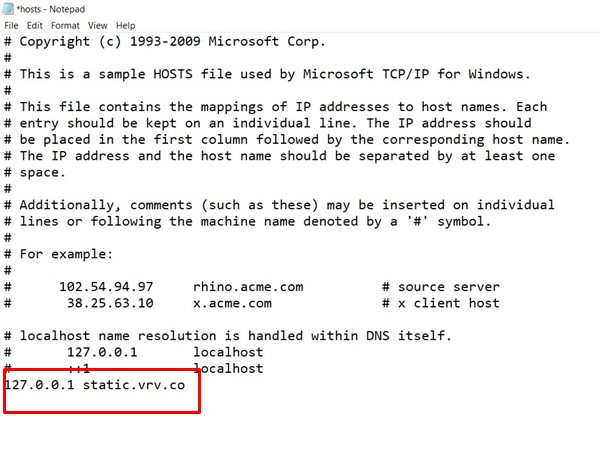Place cursor at '# source server' comment
This screenshot has height=449, width=600.
[x=441, y=287]
